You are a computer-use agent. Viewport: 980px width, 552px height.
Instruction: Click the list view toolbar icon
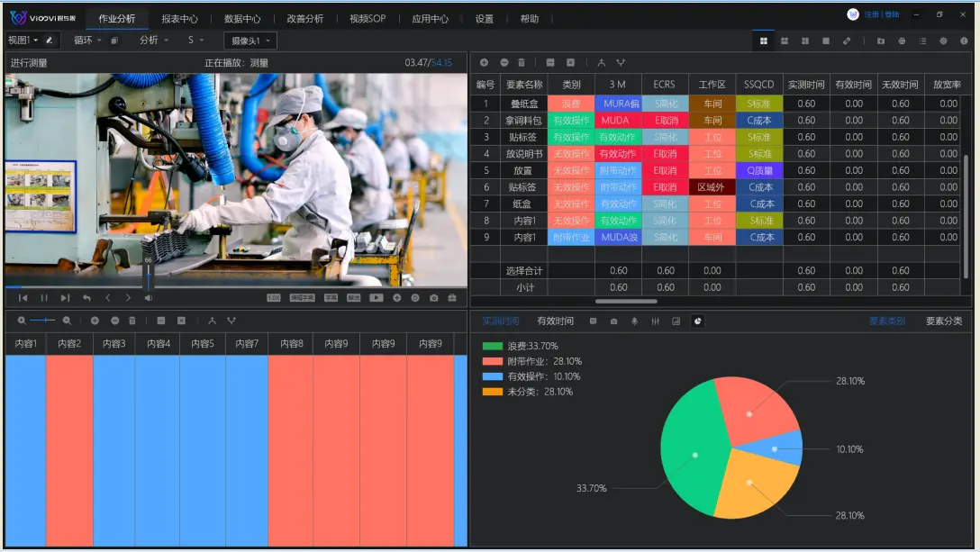point(922,41)
